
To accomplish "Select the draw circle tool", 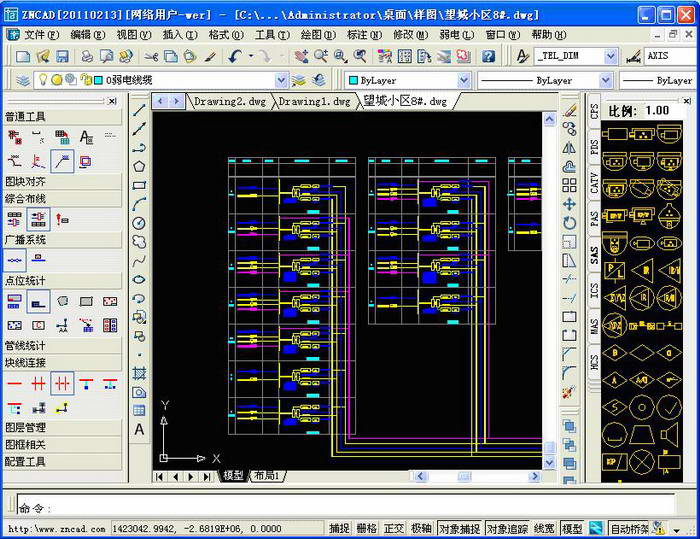I will click(139, 223).
